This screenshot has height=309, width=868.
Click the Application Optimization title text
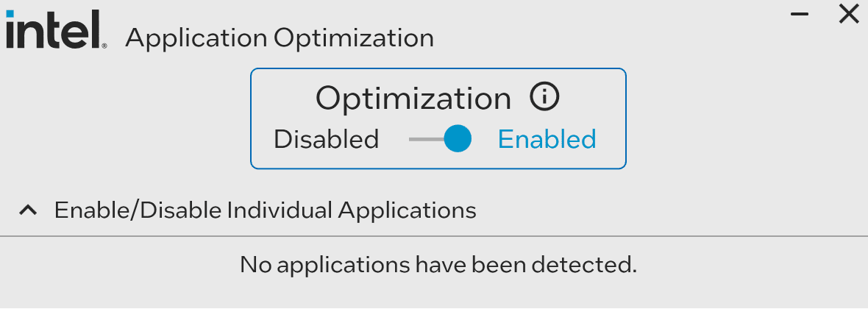click(x=280, y=38)
